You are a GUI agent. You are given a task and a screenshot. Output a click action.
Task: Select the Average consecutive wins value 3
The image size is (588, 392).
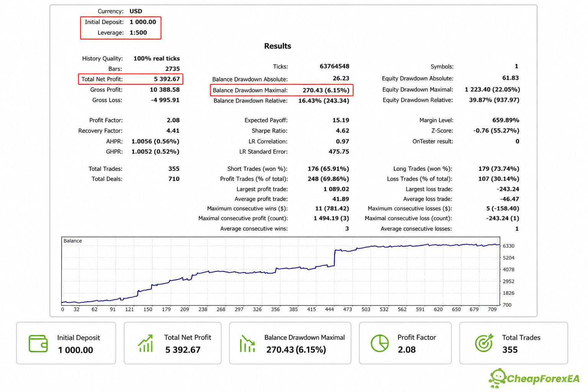[347, 229]
